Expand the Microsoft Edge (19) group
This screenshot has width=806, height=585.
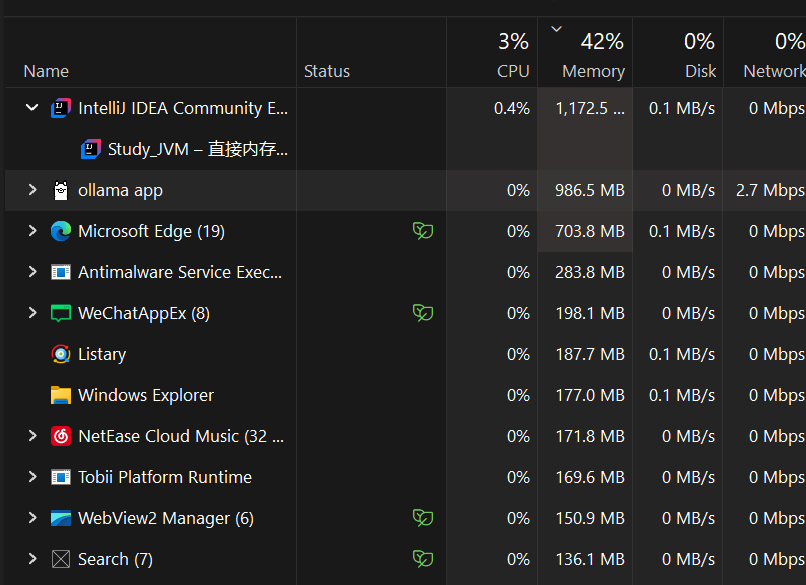pyautogui.click(x=32, y=231)
